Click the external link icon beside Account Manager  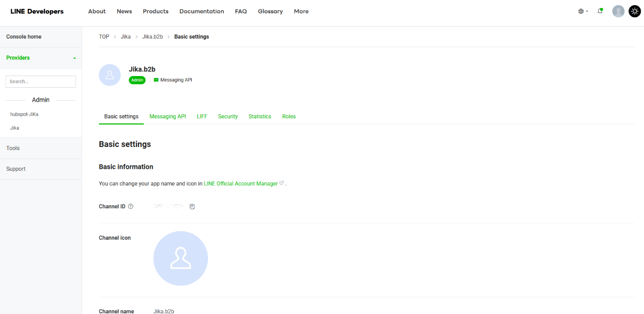282,183
